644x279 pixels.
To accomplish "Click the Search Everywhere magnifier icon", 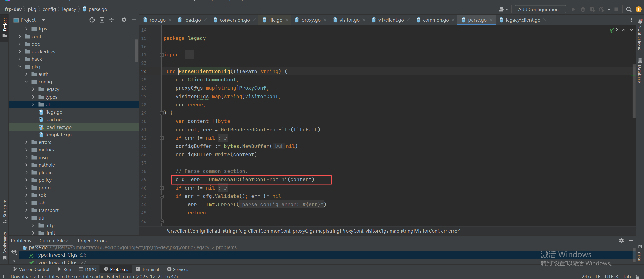I will (x=629, y=9).
